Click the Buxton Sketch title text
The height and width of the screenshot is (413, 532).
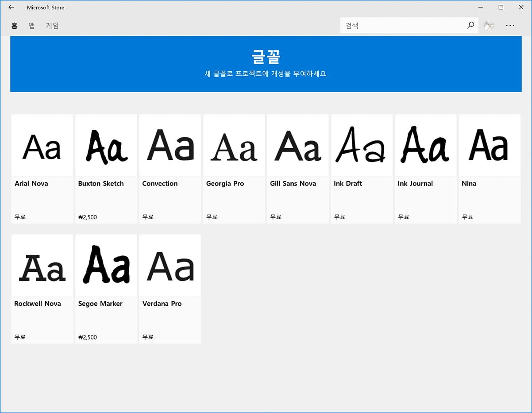coord(101,183)
